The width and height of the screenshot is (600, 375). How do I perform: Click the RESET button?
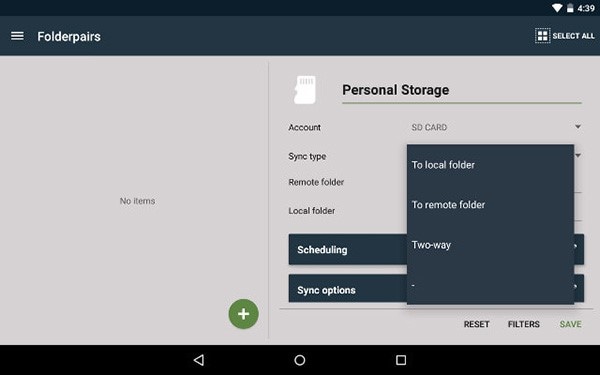pyautogui.click(x=476, y=324)
